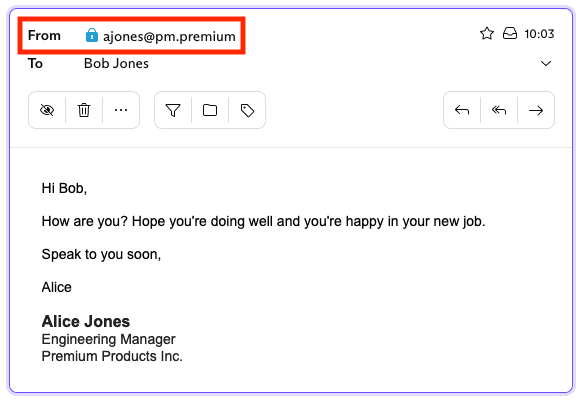Image resolution: width=584 pixels, height=404 pixels.
Task: Move email to trash
Action: 84,110
